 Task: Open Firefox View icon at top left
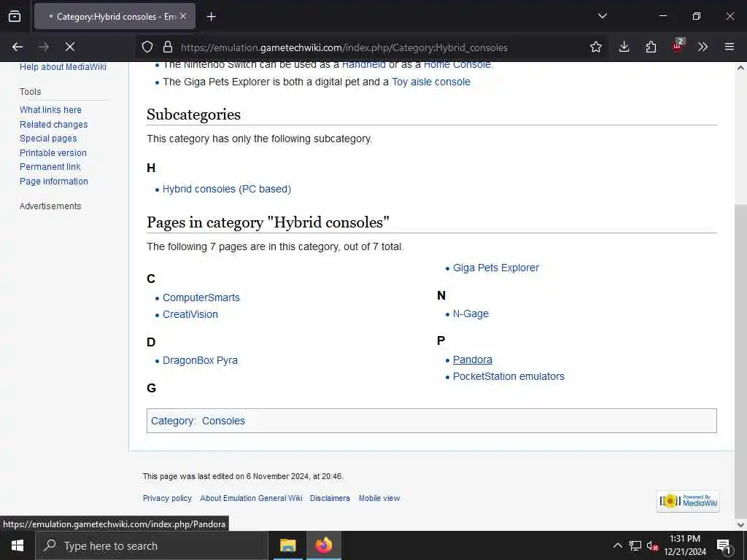(15, 16)
